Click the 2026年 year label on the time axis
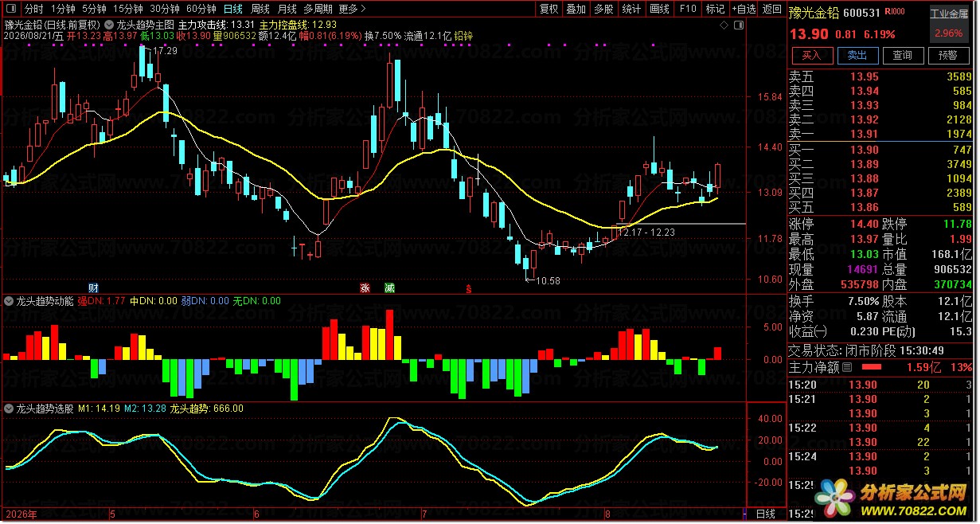The image size is (980, 524). pos(21,514)
